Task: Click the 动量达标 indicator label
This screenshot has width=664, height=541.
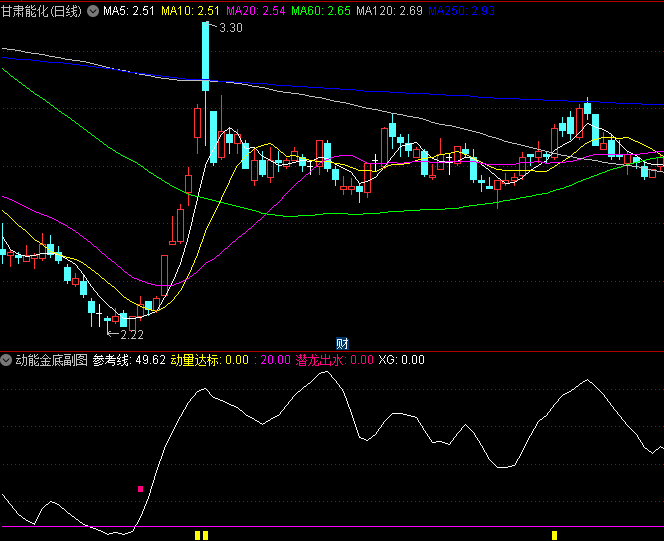Action: tap(209, 360)
